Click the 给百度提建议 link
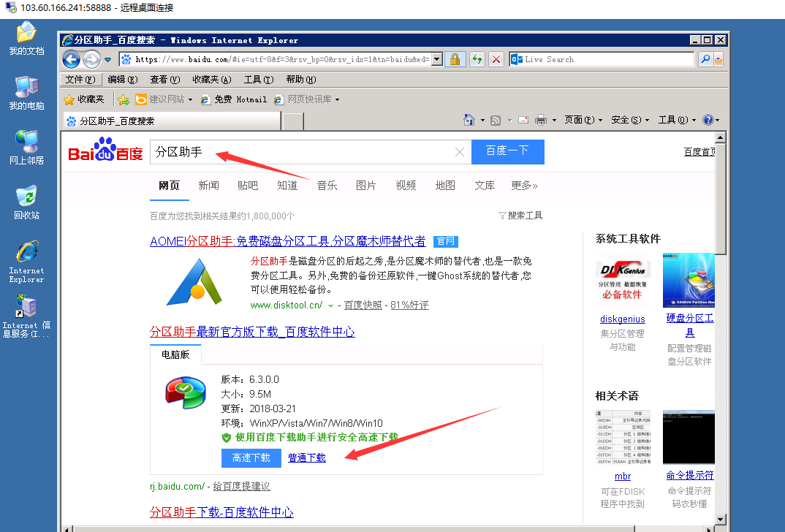This screenshot has height=532, width=785. 241,487
